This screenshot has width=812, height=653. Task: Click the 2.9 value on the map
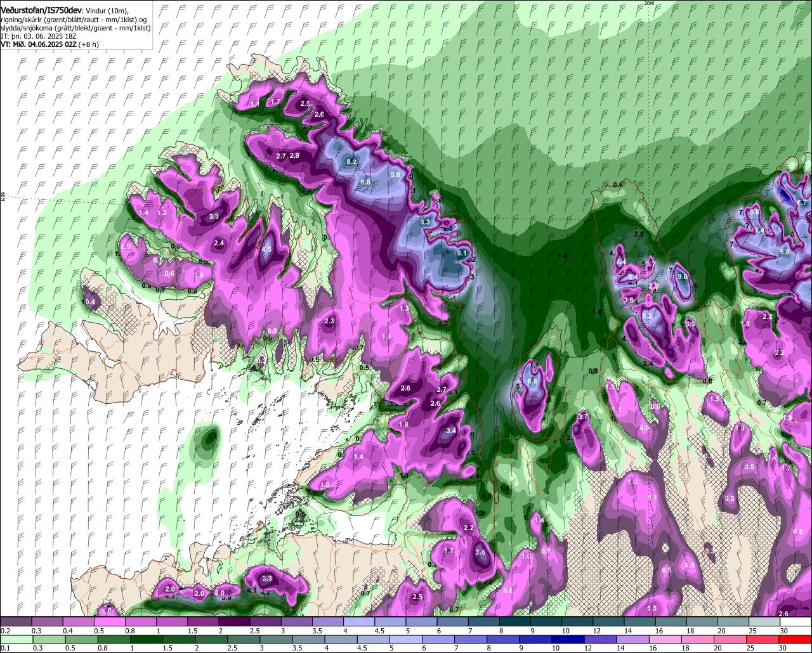294,156
